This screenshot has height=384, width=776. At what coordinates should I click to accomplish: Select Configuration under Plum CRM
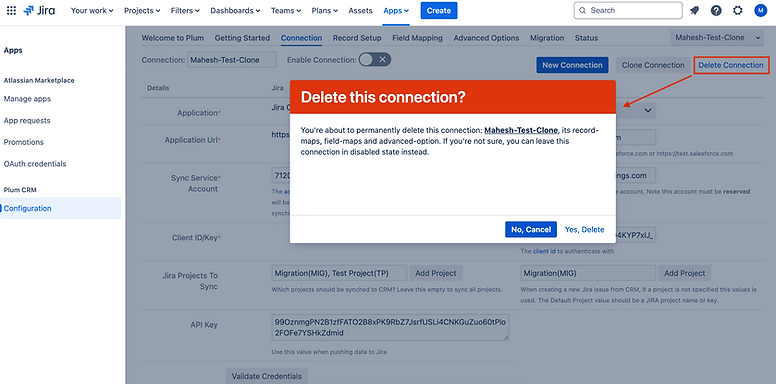(x=60, y=208)
